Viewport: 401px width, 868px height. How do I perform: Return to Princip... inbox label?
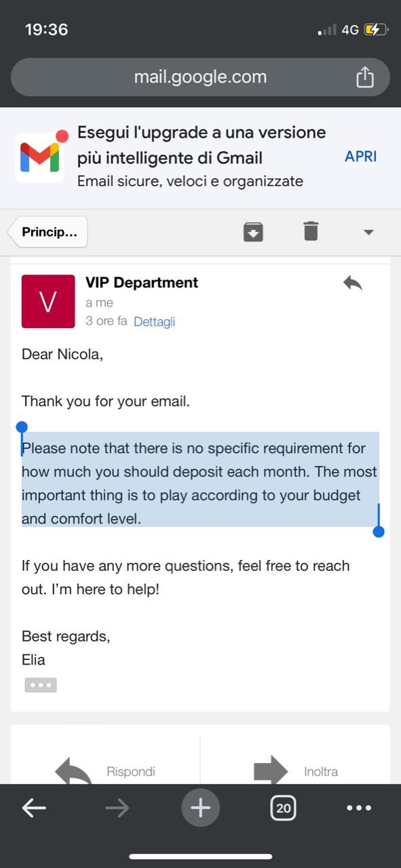(48, 233)
